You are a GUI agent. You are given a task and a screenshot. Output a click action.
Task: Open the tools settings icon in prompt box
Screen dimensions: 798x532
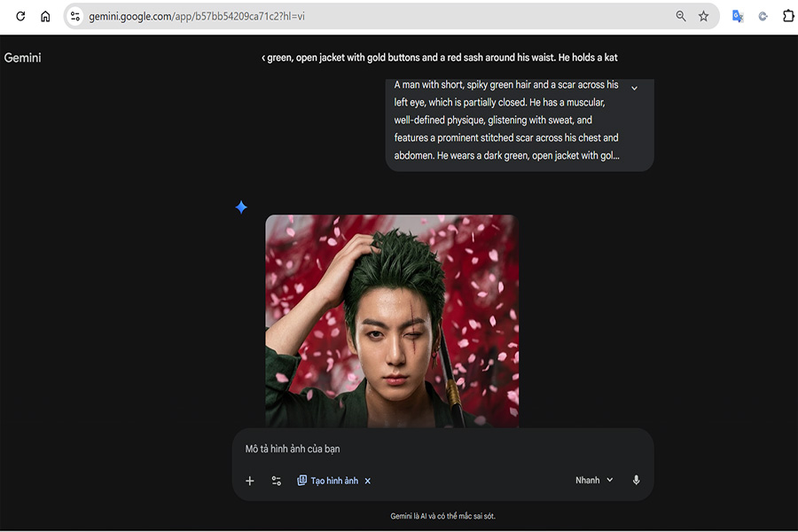pyautogui.click(x=277, y=481)
